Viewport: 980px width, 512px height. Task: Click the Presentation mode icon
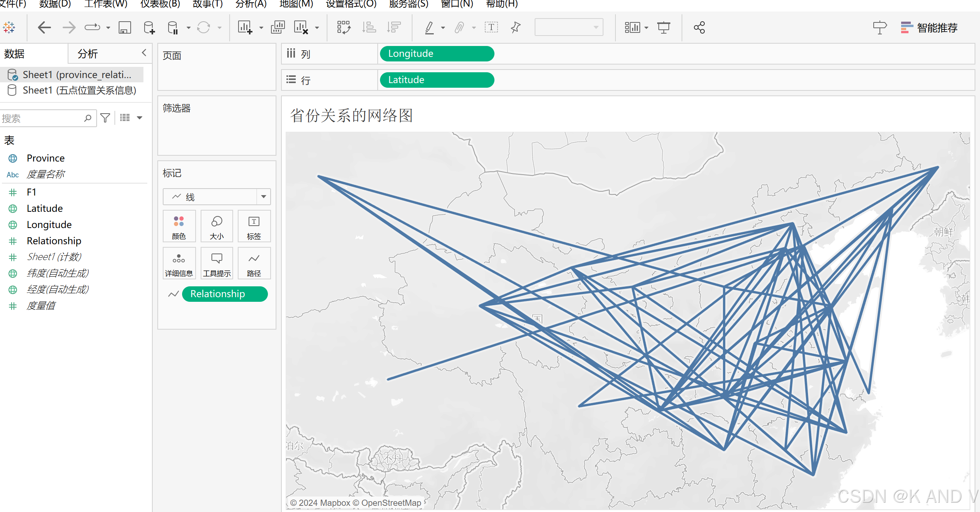664,28
